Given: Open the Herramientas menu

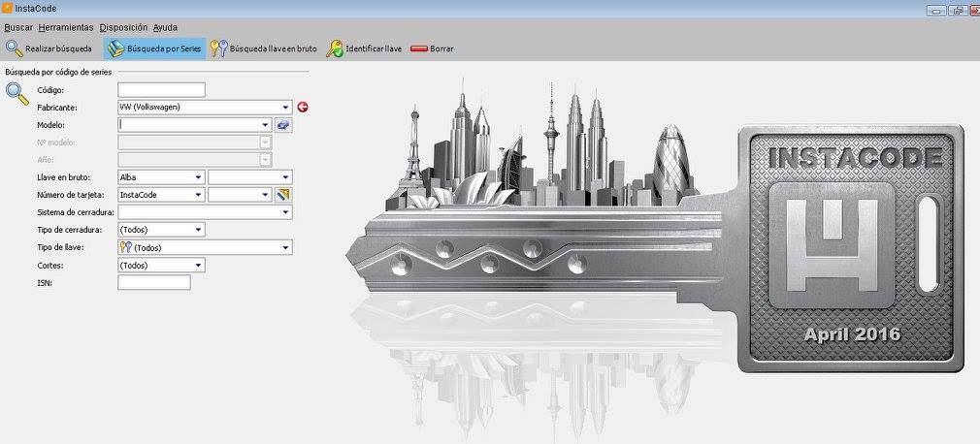Looking at the screenshot, I should pyautogui.click(x=66, y=27).
